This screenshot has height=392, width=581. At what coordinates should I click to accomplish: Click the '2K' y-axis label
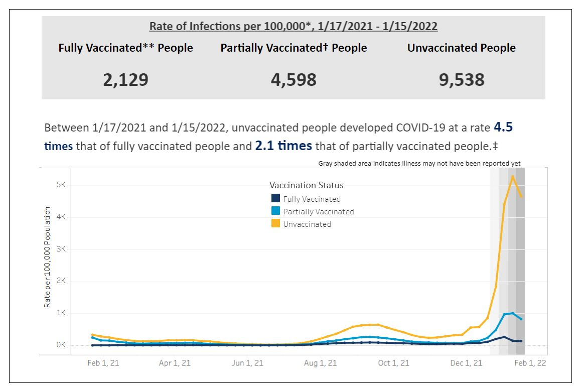point(61,281)
